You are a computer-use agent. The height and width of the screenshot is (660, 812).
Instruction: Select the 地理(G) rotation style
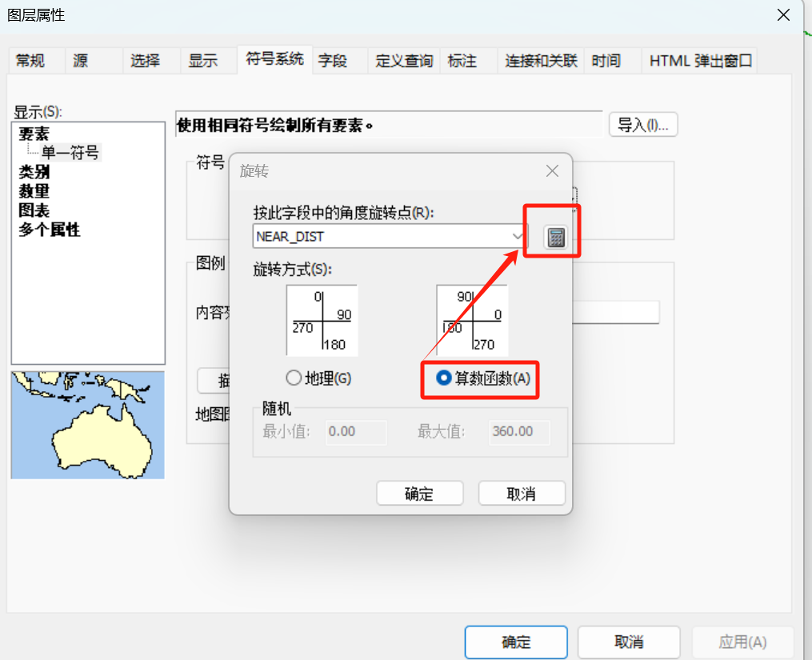pyautogui.click(x=296, y=378)
